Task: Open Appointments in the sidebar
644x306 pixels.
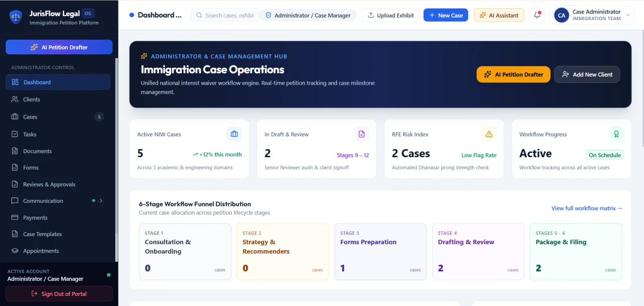Action: [x=58, y=251]
